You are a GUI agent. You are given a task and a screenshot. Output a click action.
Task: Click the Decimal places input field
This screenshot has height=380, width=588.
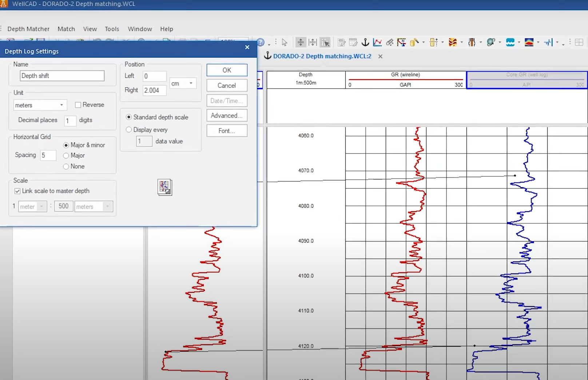pos(70,120)
